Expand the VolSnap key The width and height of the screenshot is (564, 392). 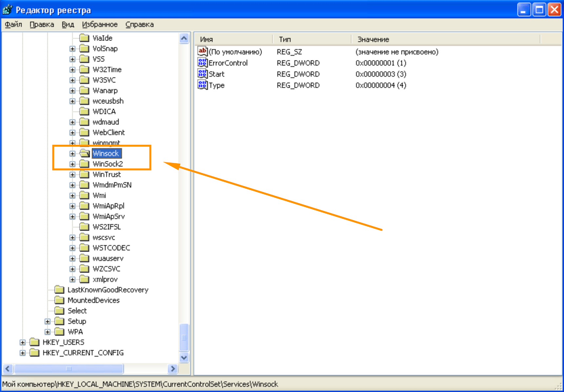[x=72, y=49]
